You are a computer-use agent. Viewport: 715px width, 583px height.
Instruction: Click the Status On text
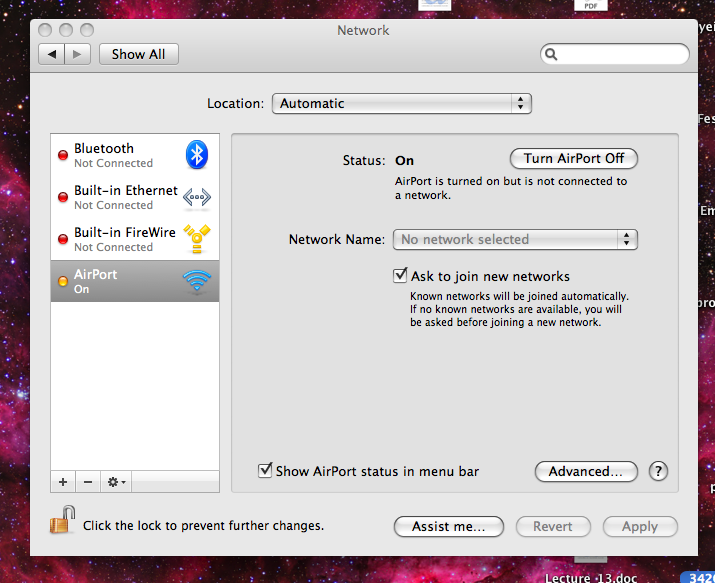tap(404, 160)
